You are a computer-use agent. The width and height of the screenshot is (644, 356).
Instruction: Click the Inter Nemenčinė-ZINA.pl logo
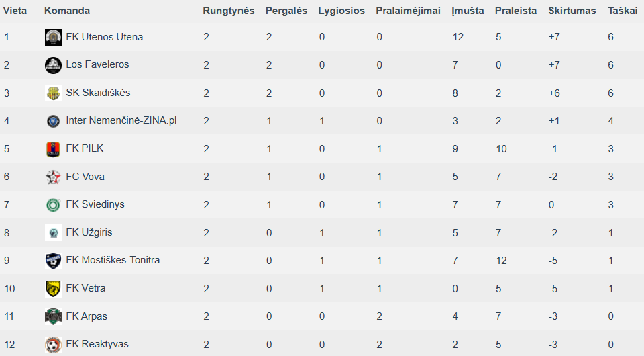(53, 121)
